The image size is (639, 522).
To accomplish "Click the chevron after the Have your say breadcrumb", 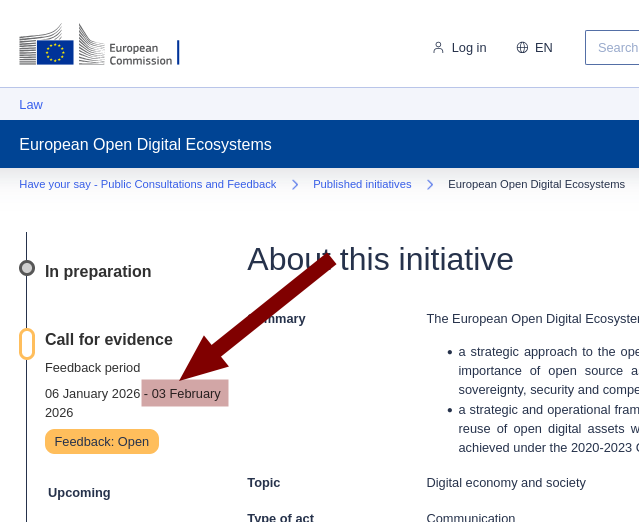I will point(295,185).
